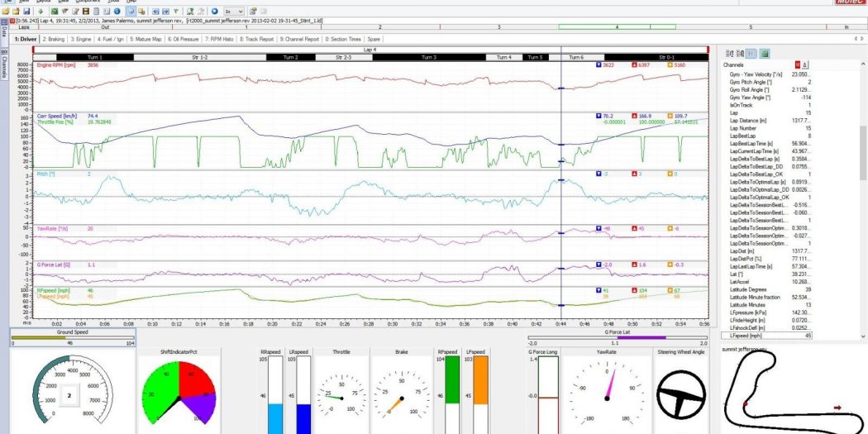
Task: Switch to the 7: RPM Histo tab
Action: click(220, 40)
